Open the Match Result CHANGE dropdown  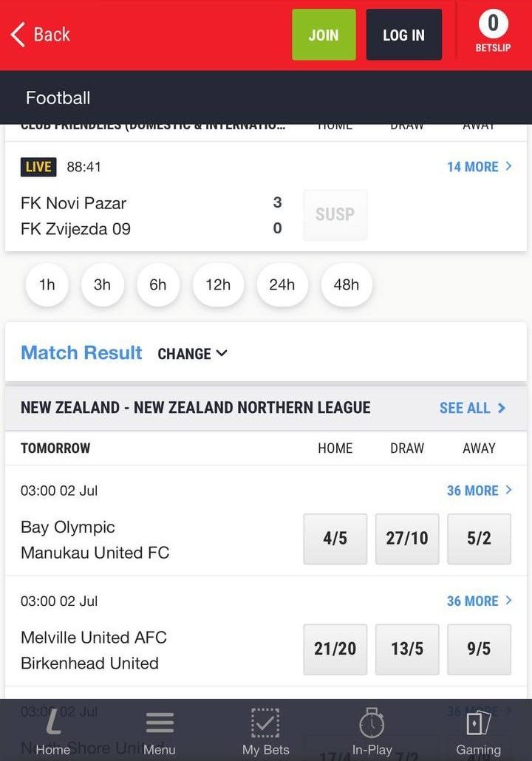point(192,354)
